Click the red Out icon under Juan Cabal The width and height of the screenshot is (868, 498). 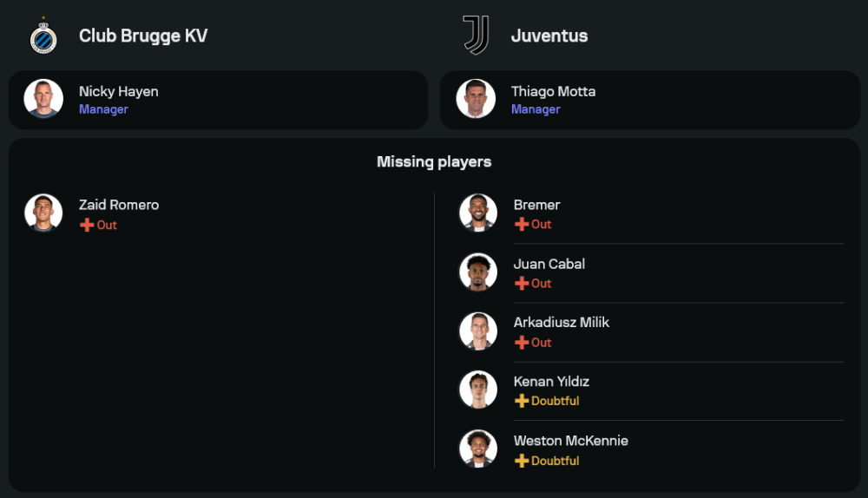click(522, 283)
